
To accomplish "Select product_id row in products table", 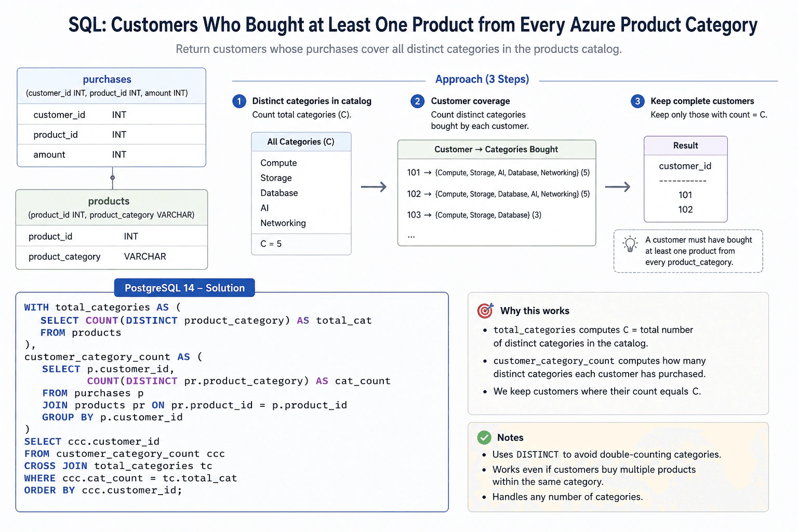I will click(112, 236).
